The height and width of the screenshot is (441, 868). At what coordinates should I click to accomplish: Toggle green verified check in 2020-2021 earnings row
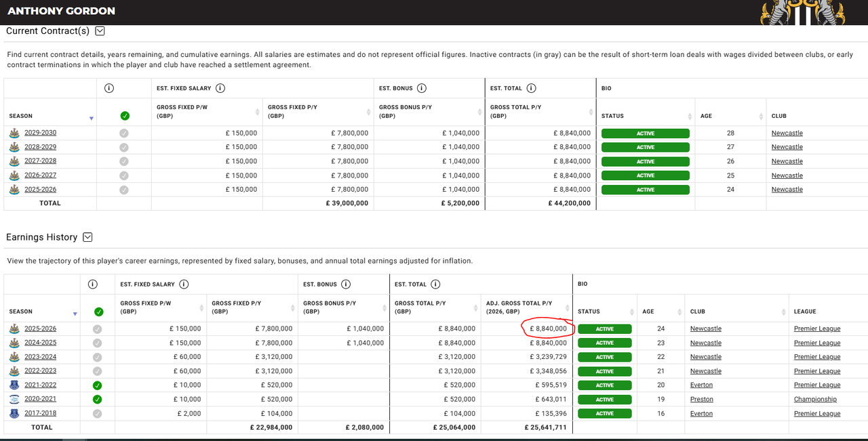(x=98, y=400)
